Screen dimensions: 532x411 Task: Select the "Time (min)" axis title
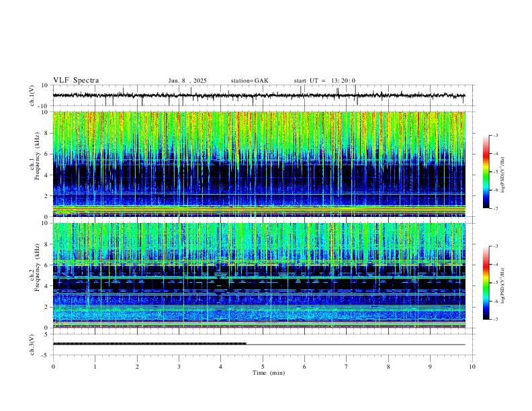[x=269, y=373]
